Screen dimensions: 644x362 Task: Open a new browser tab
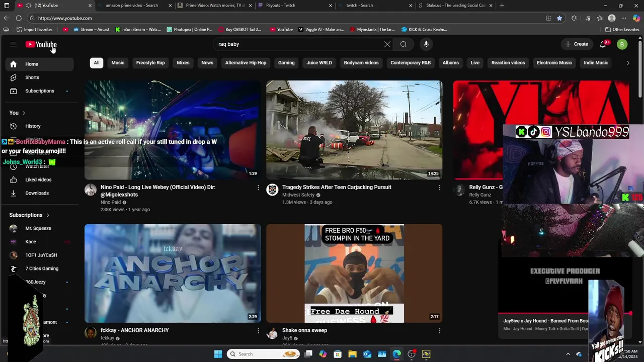click(x=502, y=6)
